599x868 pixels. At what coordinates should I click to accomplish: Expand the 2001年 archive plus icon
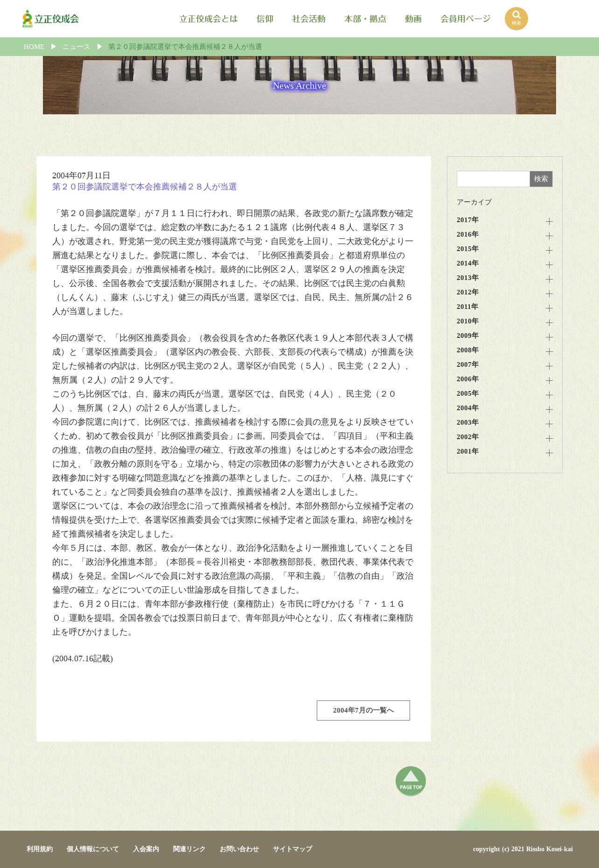coord(549,453)
